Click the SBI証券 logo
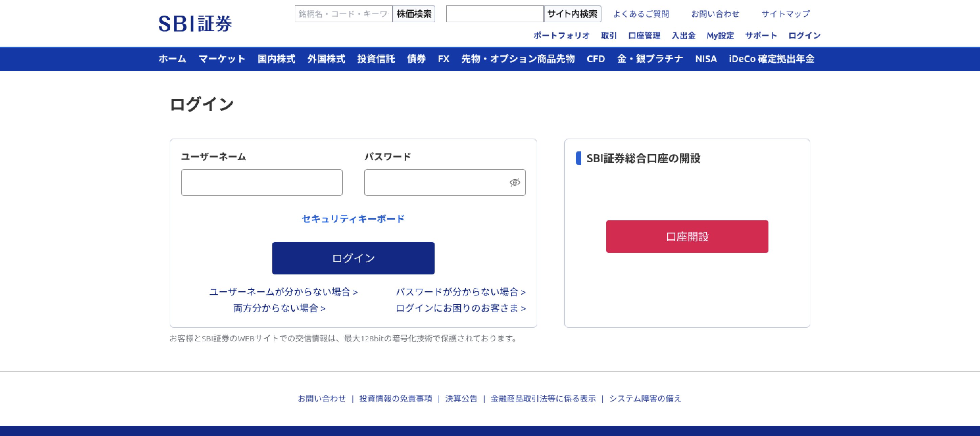980x436 pixels. click(195, 24)
